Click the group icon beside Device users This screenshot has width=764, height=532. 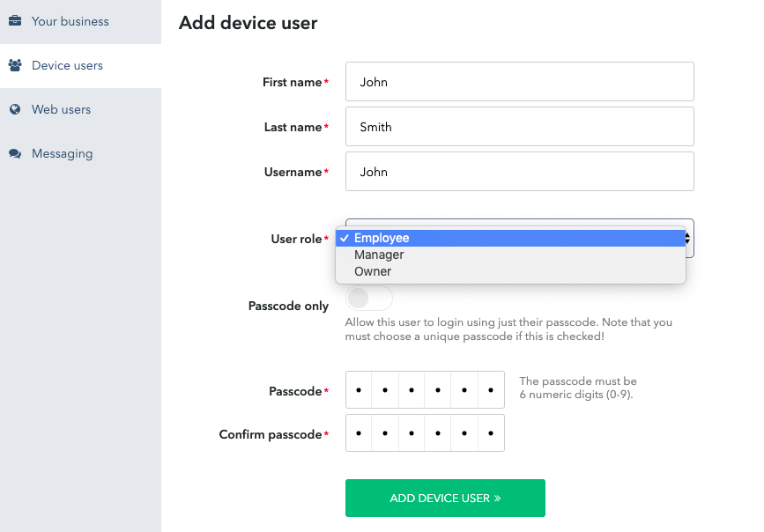coord(15,65)
